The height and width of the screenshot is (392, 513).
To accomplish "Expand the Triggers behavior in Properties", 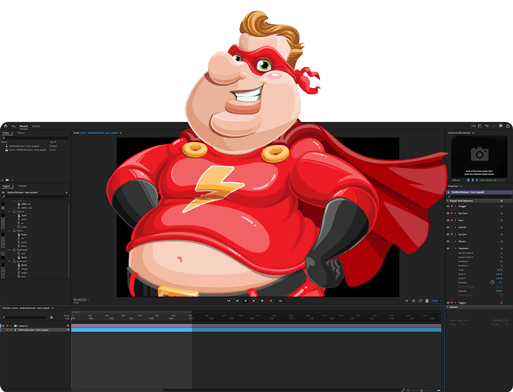I will (x=456, y=303).
